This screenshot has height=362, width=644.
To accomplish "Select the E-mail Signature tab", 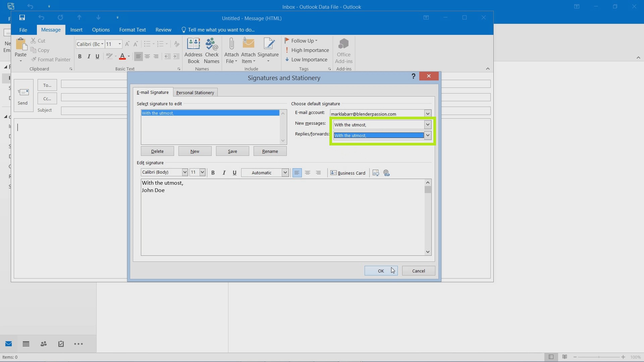I will pos(152,93).
